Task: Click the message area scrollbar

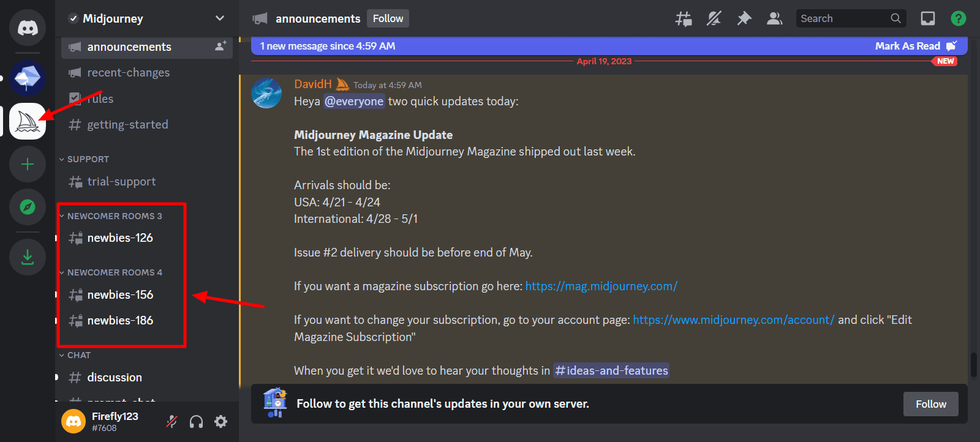Action: 973,365
